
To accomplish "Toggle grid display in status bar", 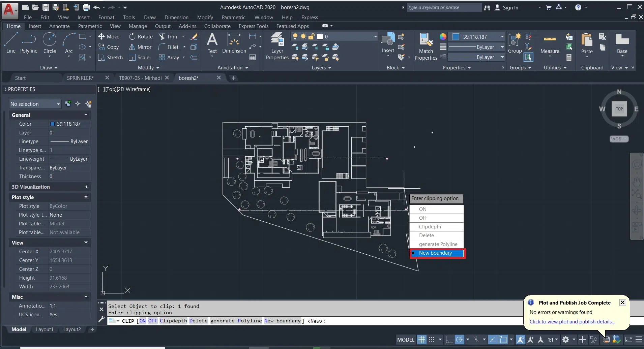I will [422, 340].
